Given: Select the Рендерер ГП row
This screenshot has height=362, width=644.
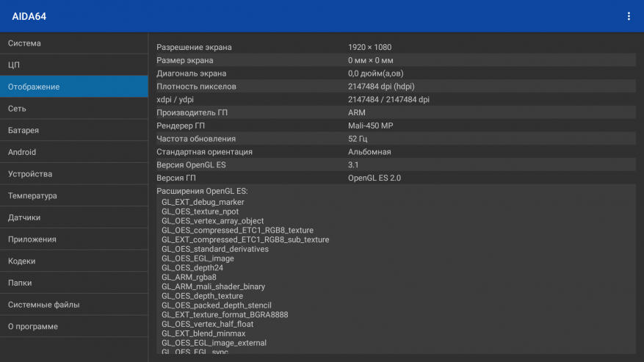Looking at the screenshot, I should [395, 126].
